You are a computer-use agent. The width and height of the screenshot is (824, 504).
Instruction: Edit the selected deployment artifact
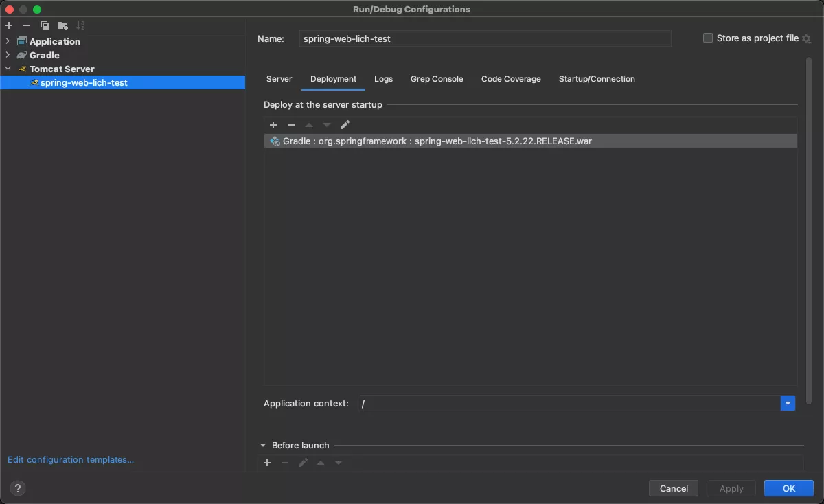[345, 124]
